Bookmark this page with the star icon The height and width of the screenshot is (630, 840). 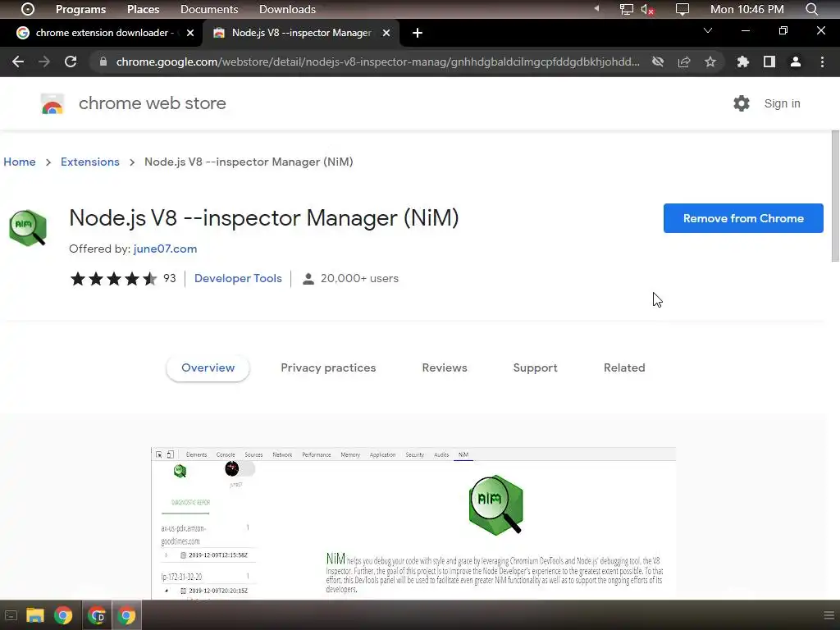tap(710, 62)
